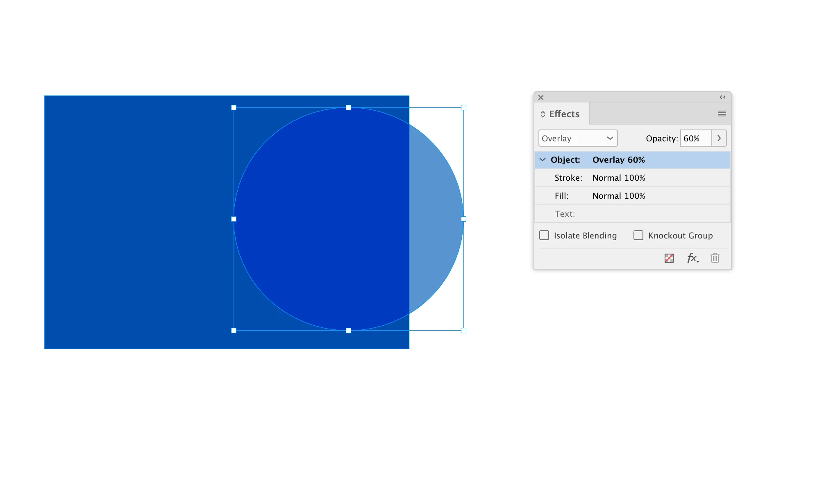840x504 pixels.
Task: Click the dark blue rectangle shape
Action: point(135,221)
